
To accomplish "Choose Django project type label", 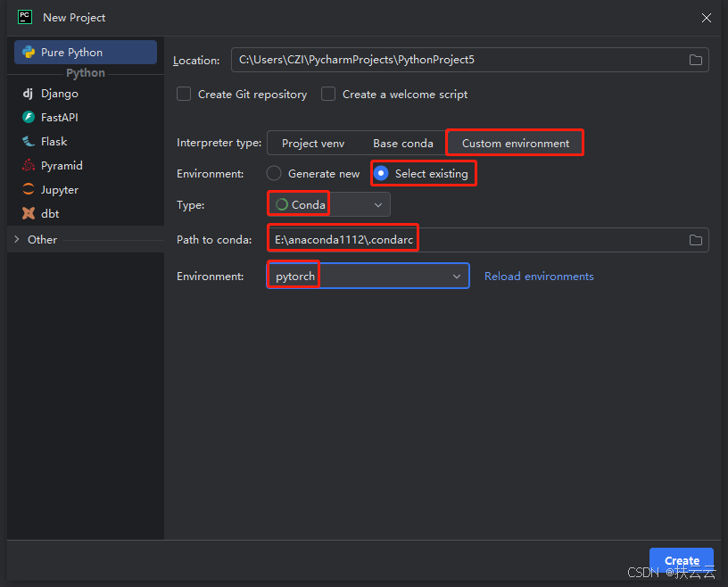I will [60, 94].
